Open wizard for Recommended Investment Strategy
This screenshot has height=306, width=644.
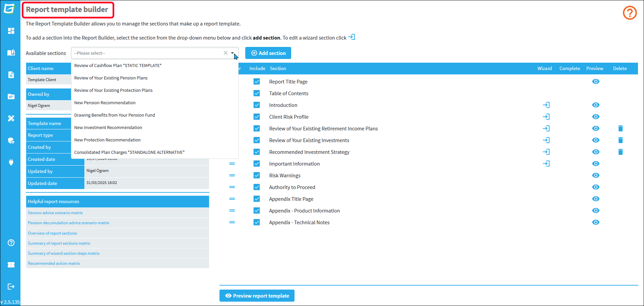tap(546, 152)
